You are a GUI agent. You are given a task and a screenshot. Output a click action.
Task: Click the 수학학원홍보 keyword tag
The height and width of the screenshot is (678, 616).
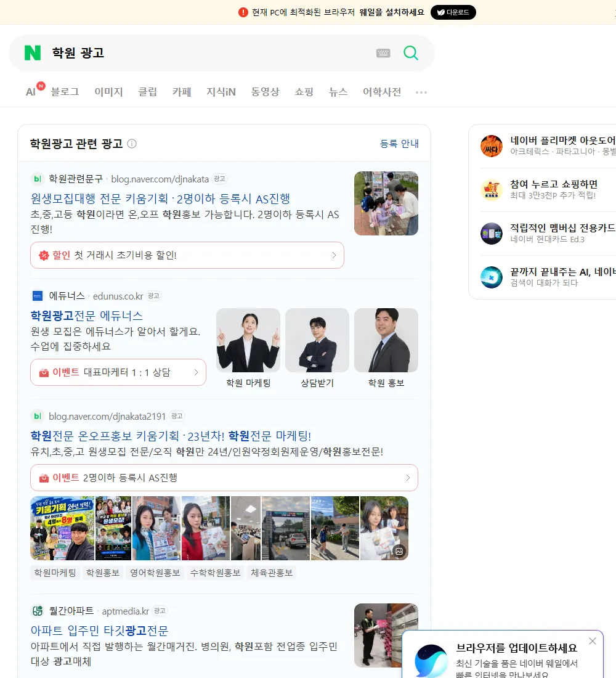tap(215, 573)
